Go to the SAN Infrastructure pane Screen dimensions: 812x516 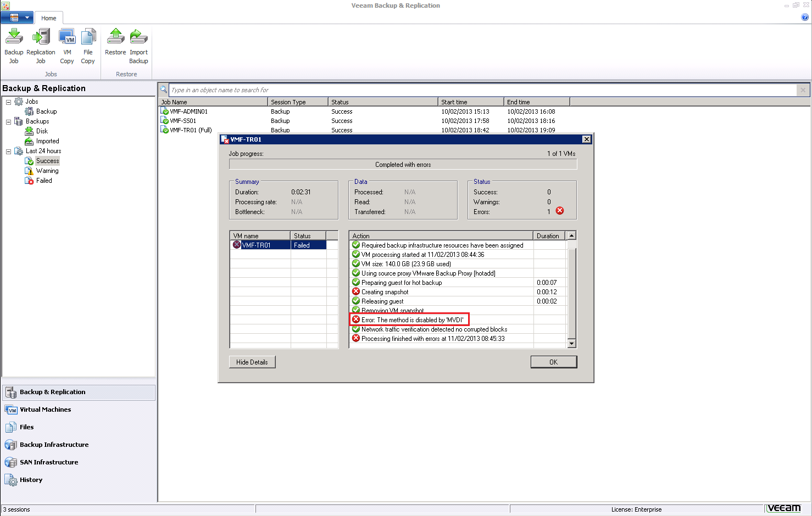click(49, 462)
